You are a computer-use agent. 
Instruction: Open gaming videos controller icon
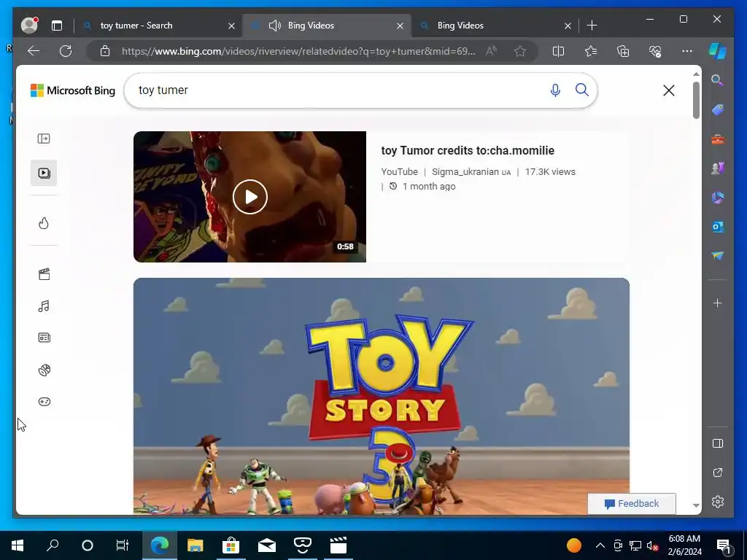click(x=44, y=402)
